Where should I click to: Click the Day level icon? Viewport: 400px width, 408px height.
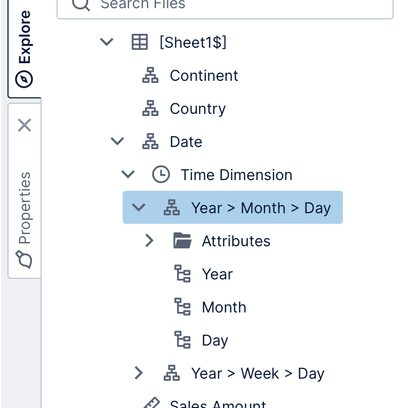click(182, 340)
